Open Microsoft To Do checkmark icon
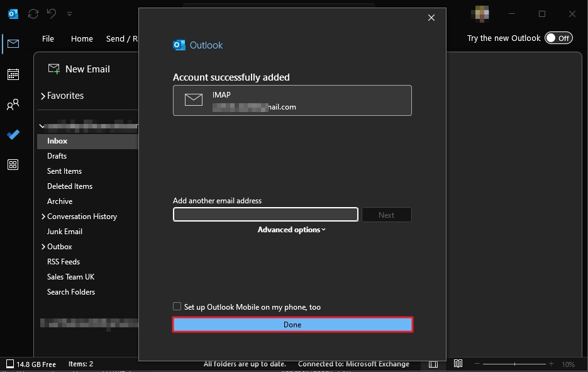 [13, 135]
